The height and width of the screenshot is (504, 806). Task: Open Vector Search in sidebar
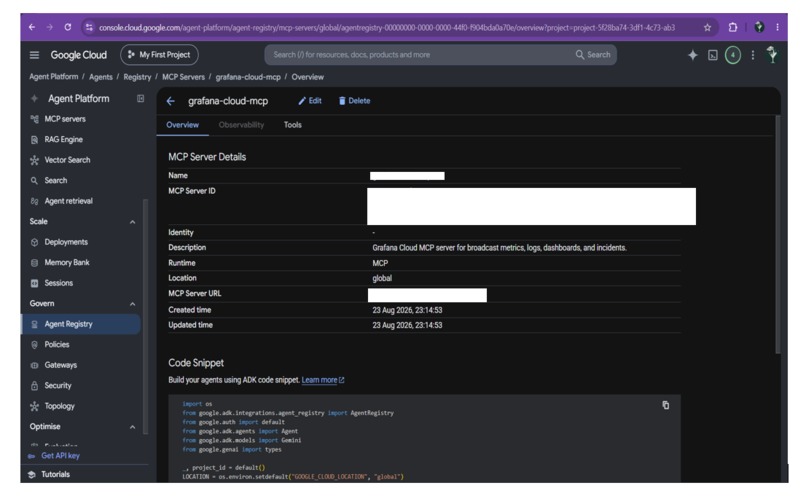67,160
